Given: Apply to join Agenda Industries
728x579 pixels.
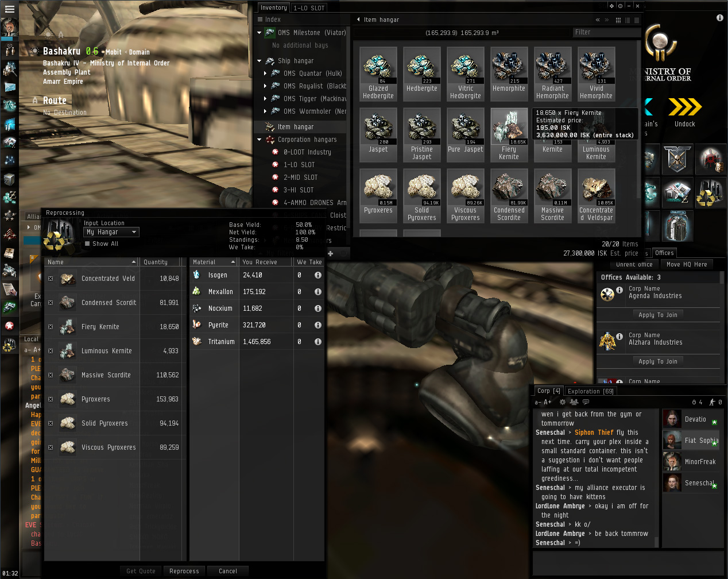Looking at the screenshot, I should (658, 315).
